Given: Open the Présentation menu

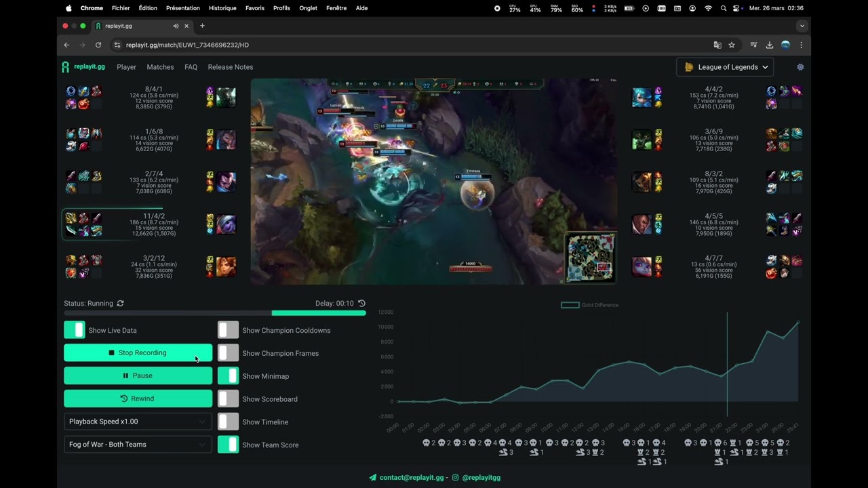Looking at the screenshot, I should (183, 8).
